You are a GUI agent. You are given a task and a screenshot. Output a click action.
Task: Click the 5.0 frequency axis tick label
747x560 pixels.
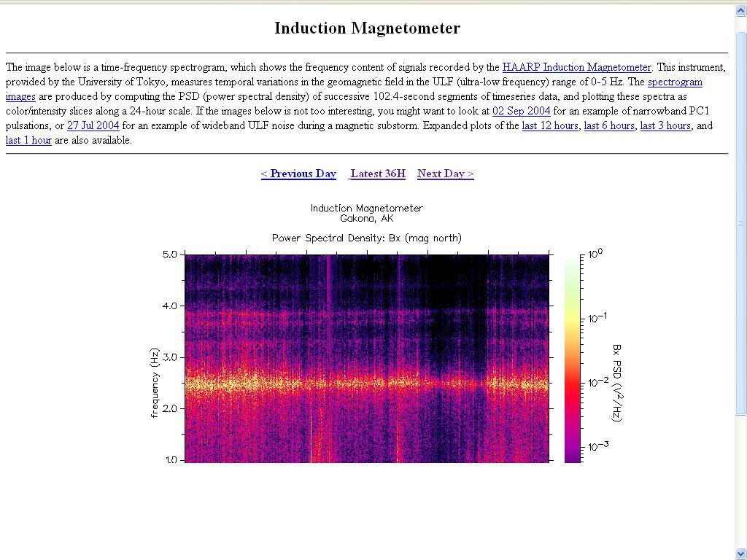(169, 254)
